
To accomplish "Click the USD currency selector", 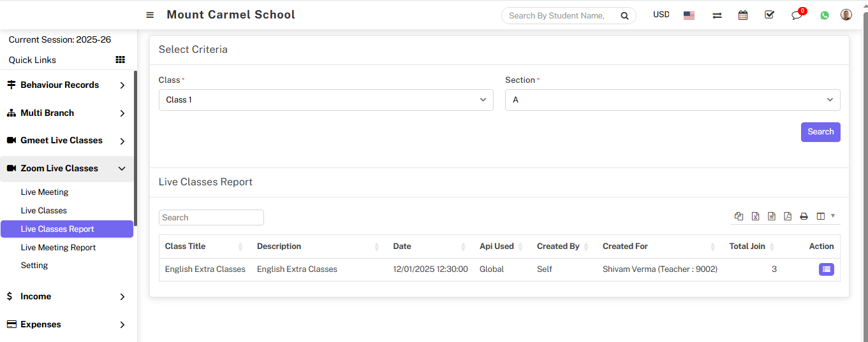I will tap(661, 15).
